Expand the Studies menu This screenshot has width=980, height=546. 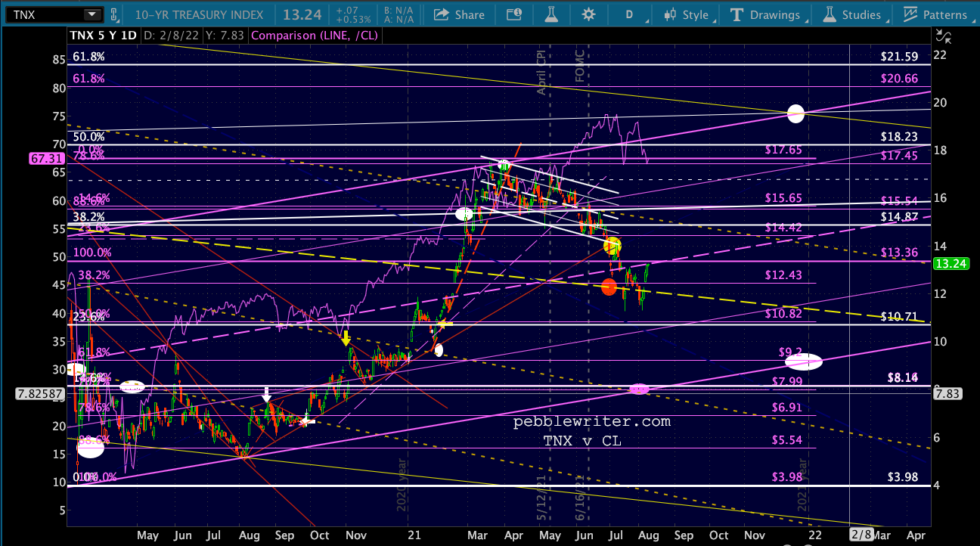tap(851, 14)
